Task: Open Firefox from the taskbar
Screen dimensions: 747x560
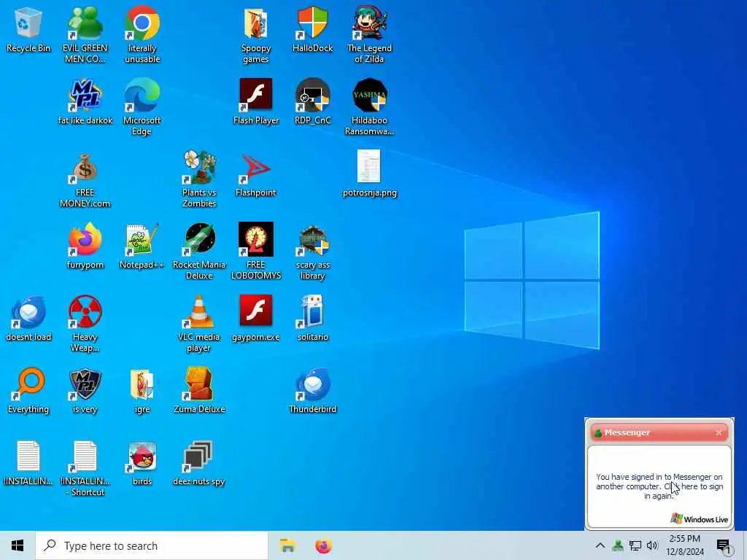Action: point(323,545)
